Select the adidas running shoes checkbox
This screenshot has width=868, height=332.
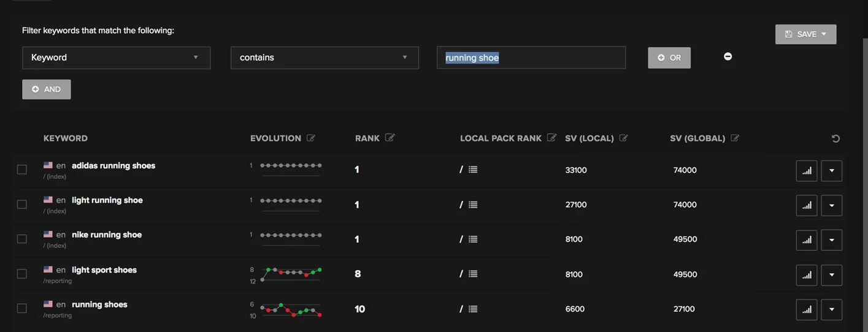[x=22, y=170]
